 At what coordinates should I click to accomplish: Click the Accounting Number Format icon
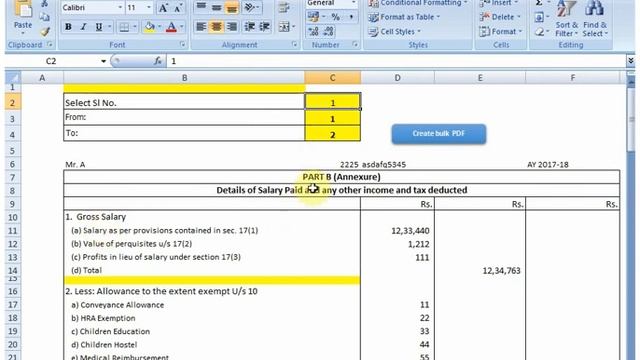pos(313,17)
